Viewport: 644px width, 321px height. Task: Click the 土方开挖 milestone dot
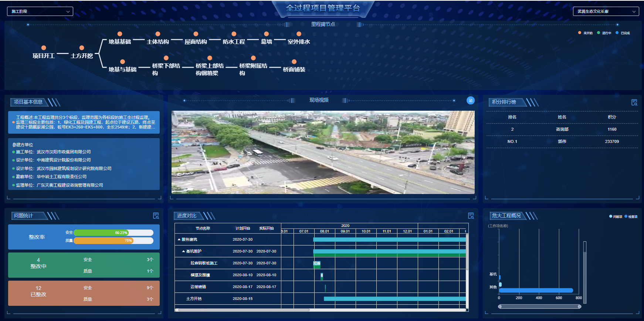tap(82, 48)
